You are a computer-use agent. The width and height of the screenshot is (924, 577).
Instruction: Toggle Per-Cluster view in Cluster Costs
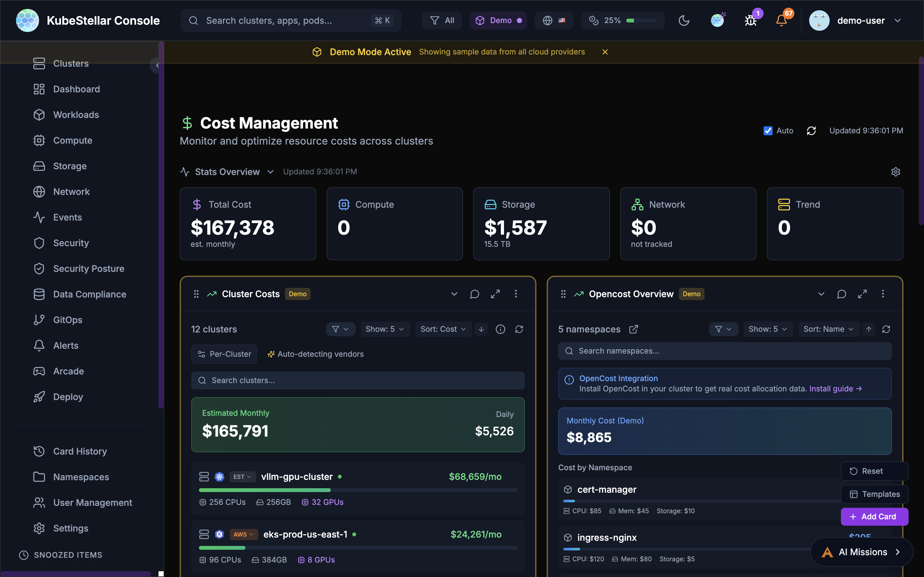point(224,354)
